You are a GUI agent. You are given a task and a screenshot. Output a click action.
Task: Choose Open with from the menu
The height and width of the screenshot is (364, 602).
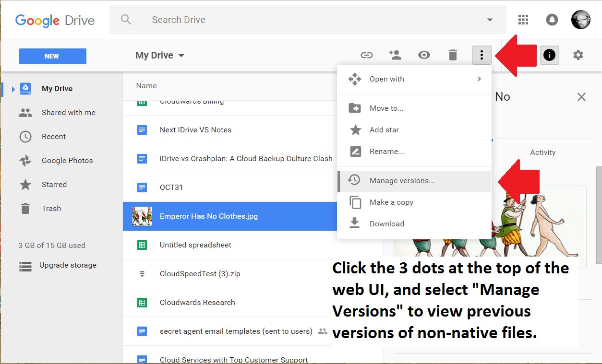point(414,79)
